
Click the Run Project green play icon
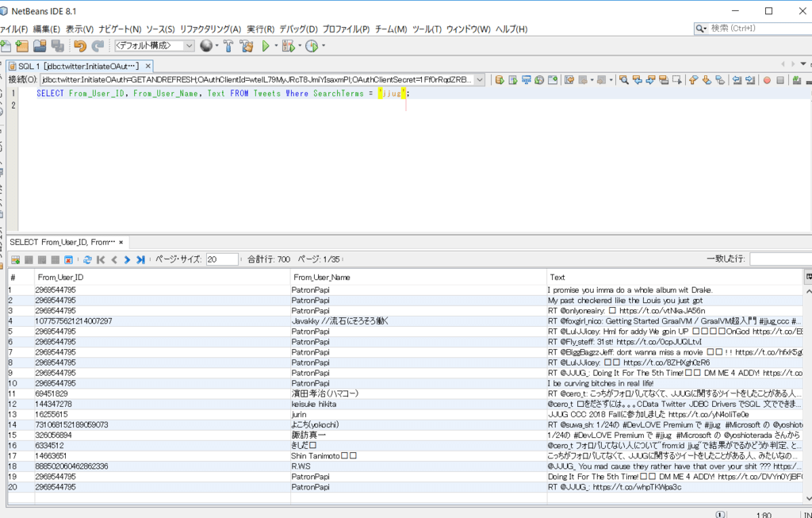click(x=266, y=46)
